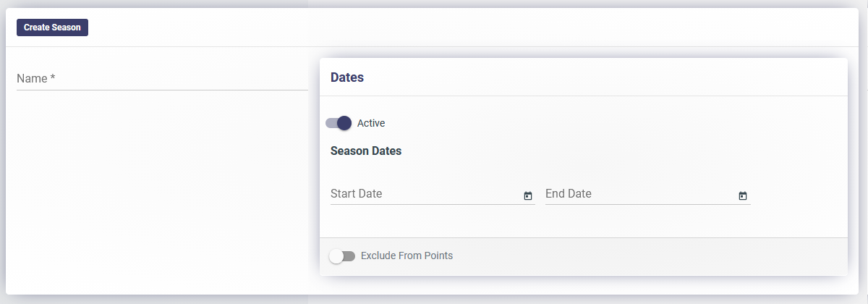Viewport: 868px width, 304px height.
Task: Click the dark knob of Active switch
Action: tap(344, 123)
